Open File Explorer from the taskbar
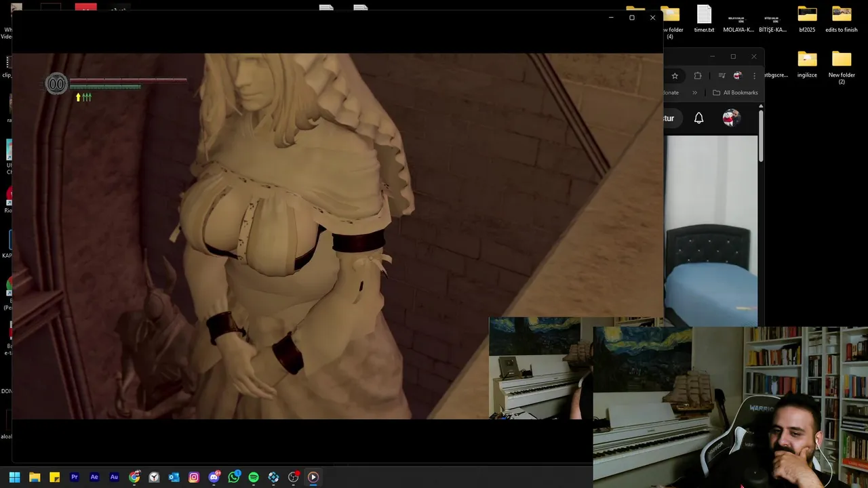868x488 pixels. pyautogui.click(x=35, y=477)
